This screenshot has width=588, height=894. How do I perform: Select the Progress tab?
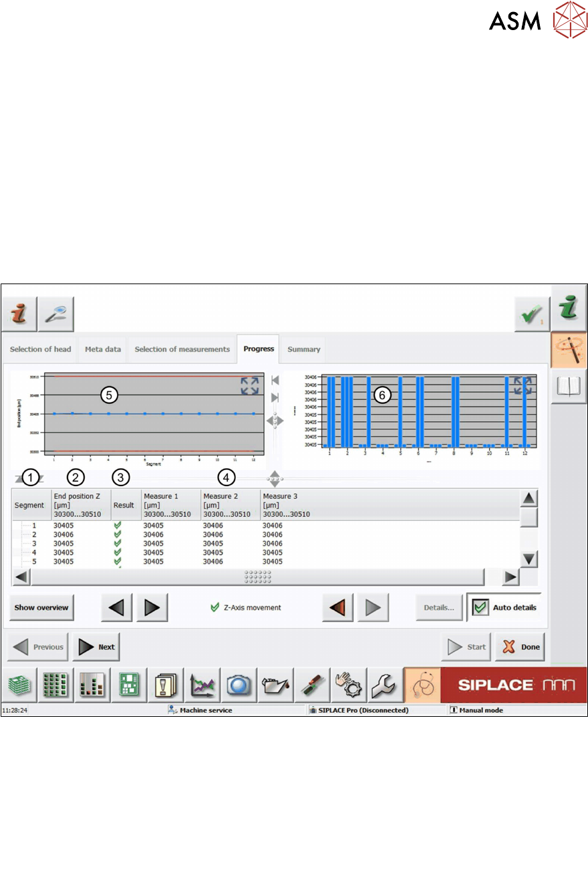point(259,348)
